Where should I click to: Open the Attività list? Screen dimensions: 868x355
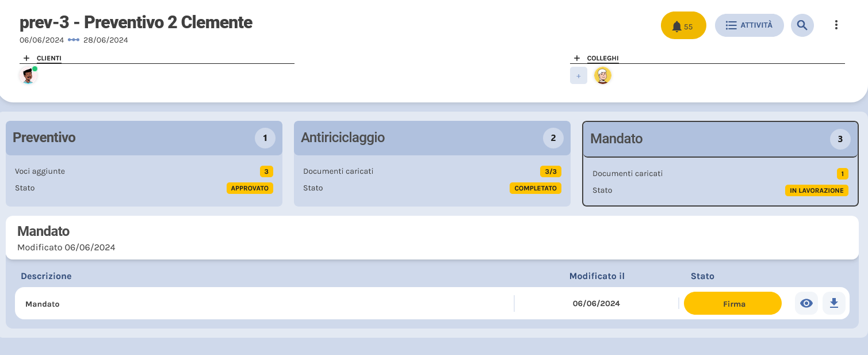tap(749, 25)
